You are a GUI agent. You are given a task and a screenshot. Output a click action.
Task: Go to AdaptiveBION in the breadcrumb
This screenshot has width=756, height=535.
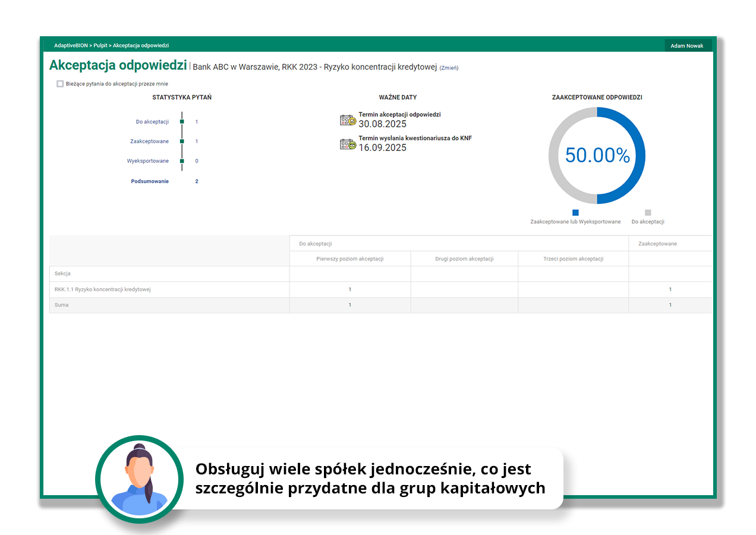tap(71, 46)
